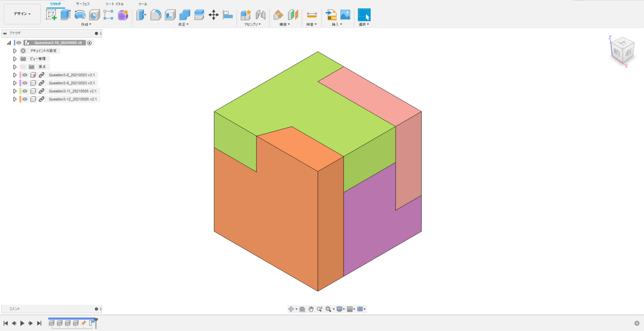Switch to the ツール tab
Screen dimensions: 644x331
coord(143,4)
